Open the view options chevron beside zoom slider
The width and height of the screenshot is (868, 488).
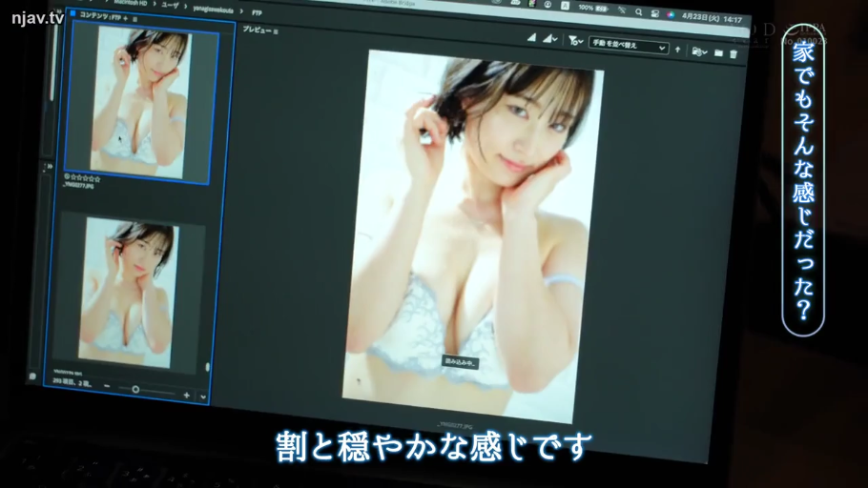[x=203, y=396]
